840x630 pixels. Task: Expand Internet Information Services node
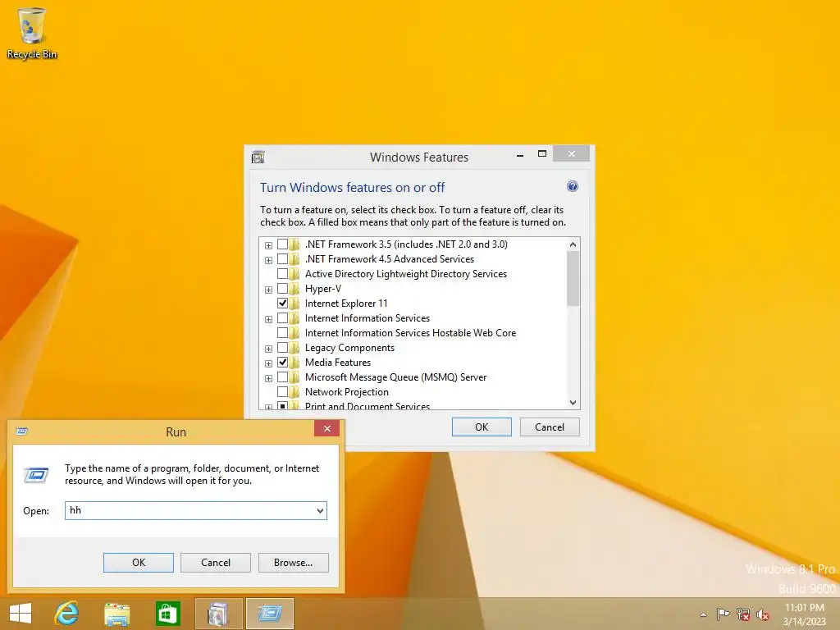[x=268, y=319]
